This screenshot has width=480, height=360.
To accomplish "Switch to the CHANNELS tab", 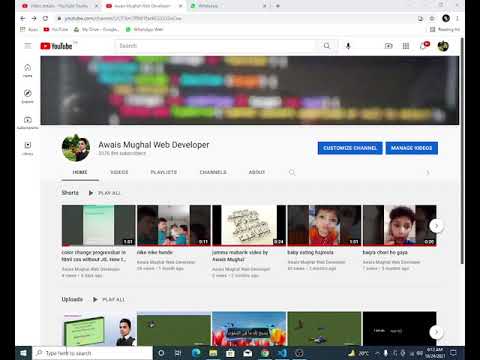I will click(213, 172).
